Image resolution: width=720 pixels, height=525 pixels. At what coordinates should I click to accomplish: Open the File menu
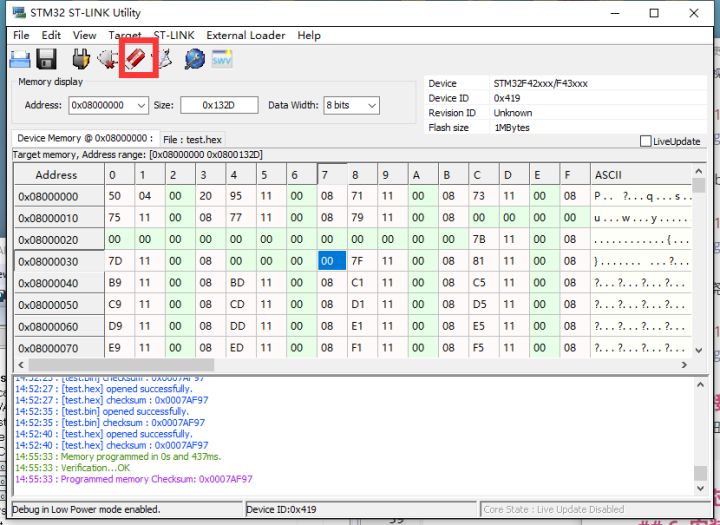click(x=21, y=35)
